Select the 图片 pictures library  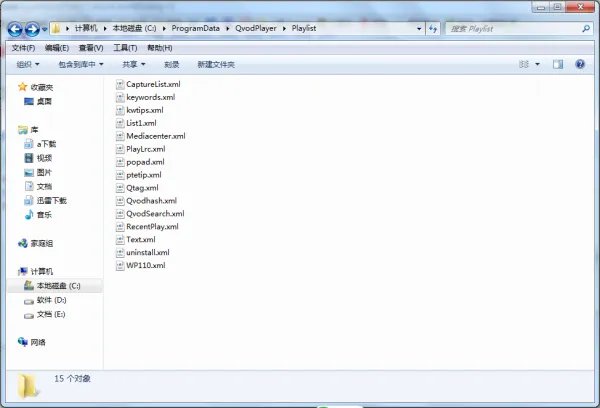pyautogui.click(x=43, y=172)
